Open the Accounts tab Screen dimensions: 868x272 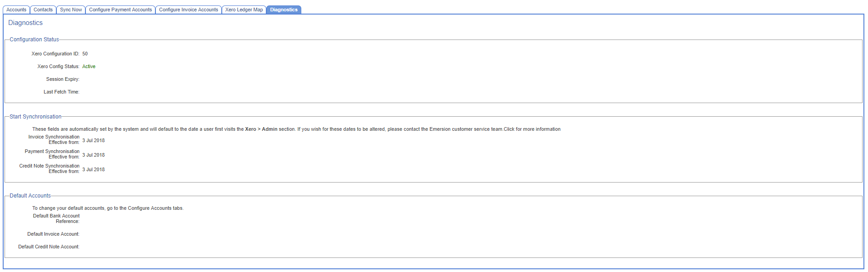point(16,10)
